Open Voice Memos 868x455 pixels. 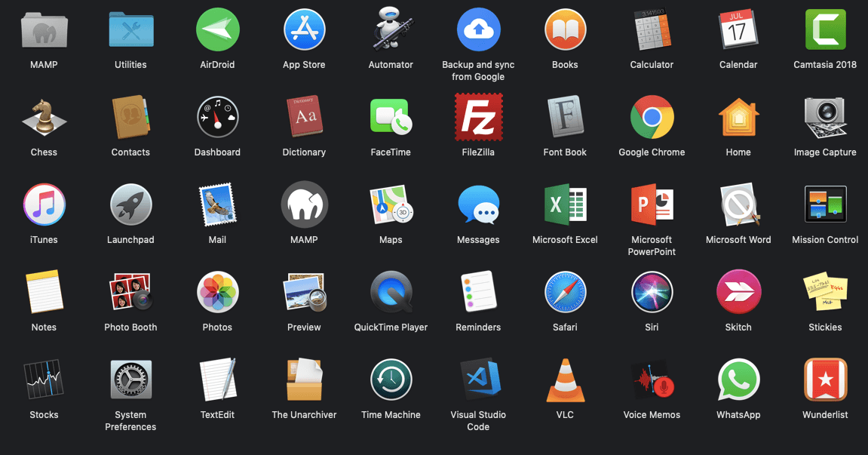652,380
